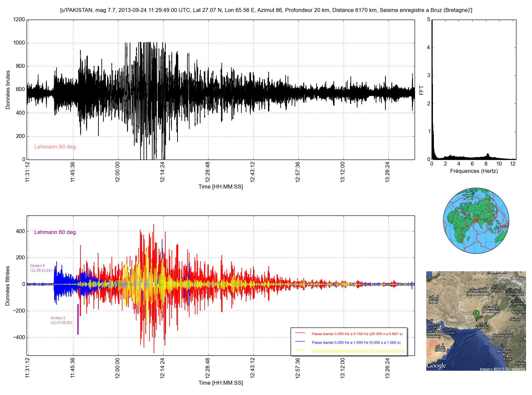Select the blue legend line swatch
The width and height of the screenshot is (532, 395).
click(x=300, y=341)
